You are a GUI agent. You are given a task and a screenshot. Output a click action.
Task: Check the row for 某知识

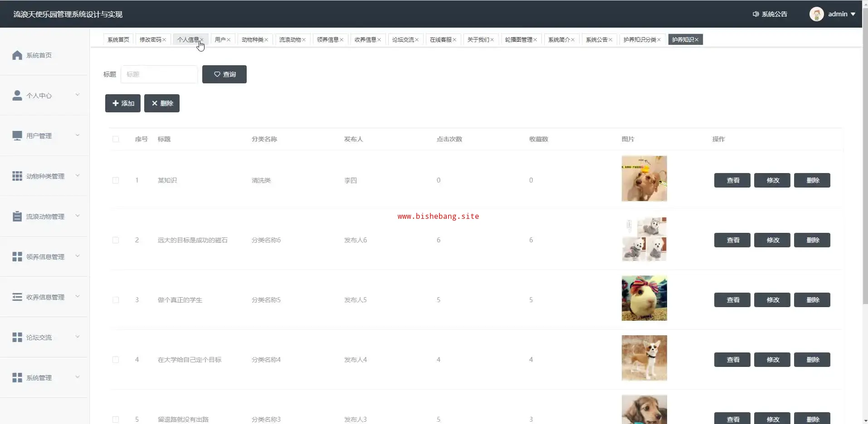pos(116,180)
